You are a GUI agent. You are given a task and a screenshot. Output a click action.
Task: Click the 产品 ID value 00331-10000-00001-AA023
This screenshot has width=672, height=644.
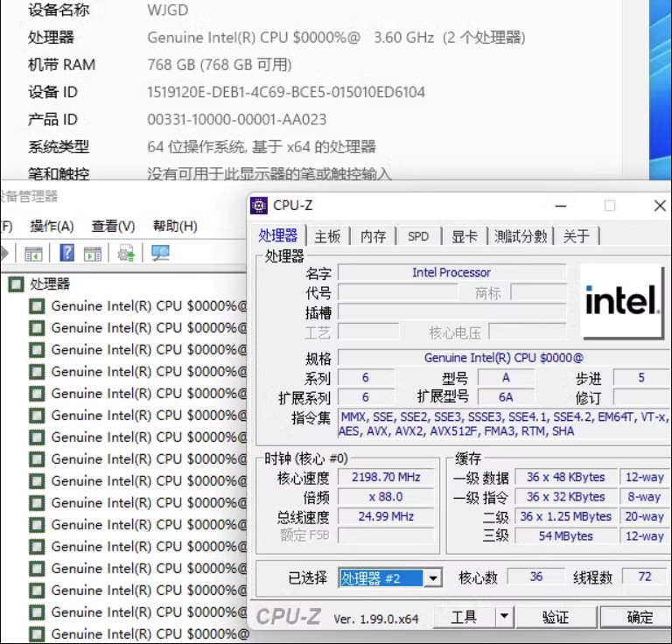tap(236, 120)
